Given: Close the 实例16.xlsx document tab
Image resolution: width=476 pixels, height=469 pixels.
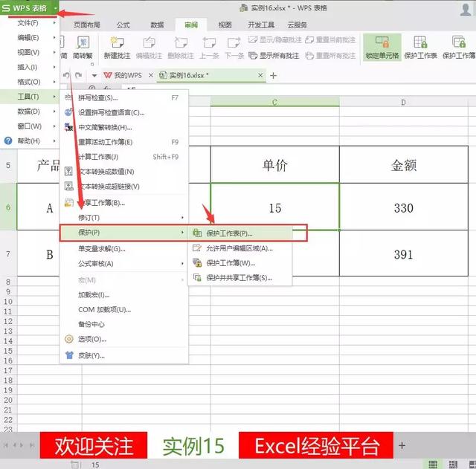Looking at the screenshot, I should tap(260, 75).
